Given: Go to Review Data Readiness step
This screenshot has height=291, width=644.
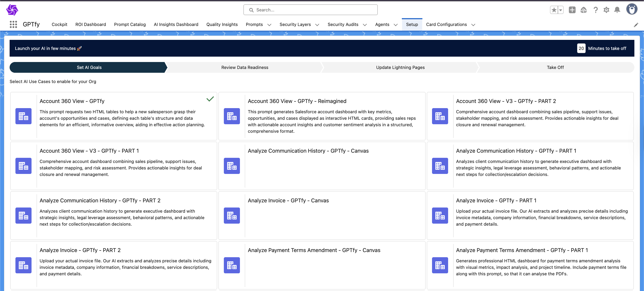Looking at the screenshot, I should click(244, 67).
